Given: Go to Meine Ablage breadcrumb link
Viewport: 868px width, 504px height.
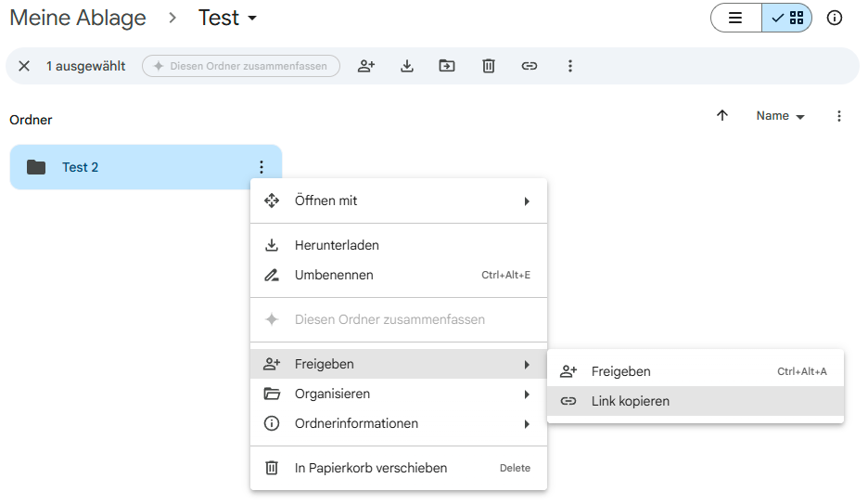Looking at the screenshot, I should [78, 18].
